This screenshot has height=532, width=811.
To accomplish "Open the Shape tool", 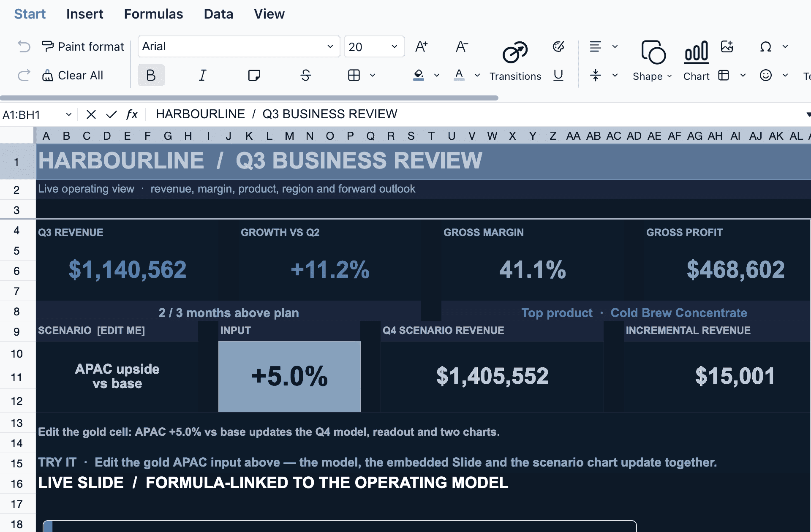I will click(x=652, y=61).
